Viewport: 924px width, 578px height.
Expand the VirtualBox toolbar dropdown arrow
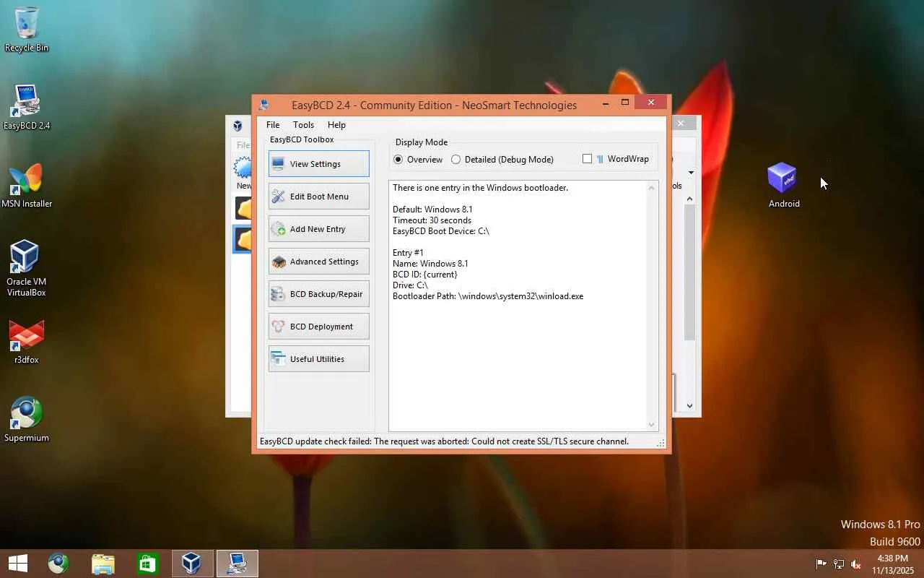(x=691, y=173)
